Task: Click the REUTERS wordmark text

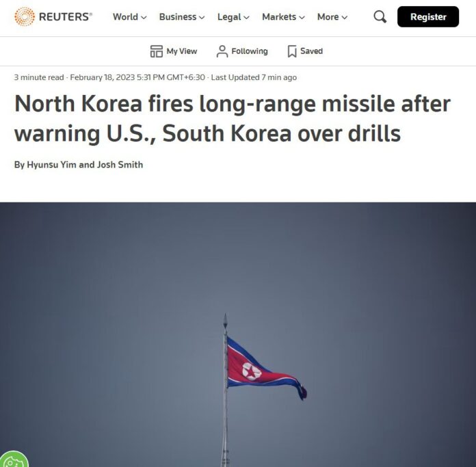Action: pyautogui.click(x=66, y=16)
